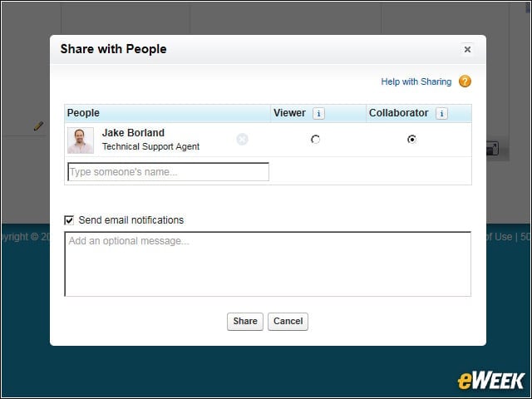Click the Share button
Viewport: 532px width, 399px height.
[x=245, y=322]
